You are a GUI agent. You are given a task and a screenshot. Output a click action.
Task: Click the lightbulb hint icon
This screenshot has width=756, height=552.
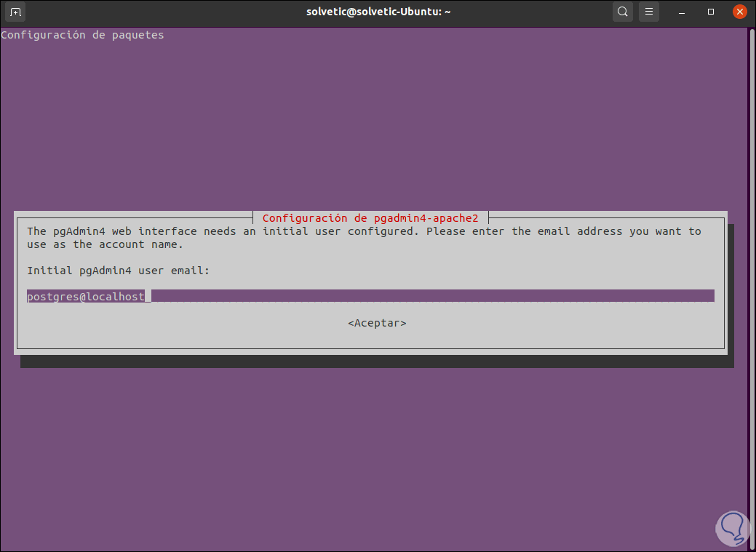tap(733, 528)
